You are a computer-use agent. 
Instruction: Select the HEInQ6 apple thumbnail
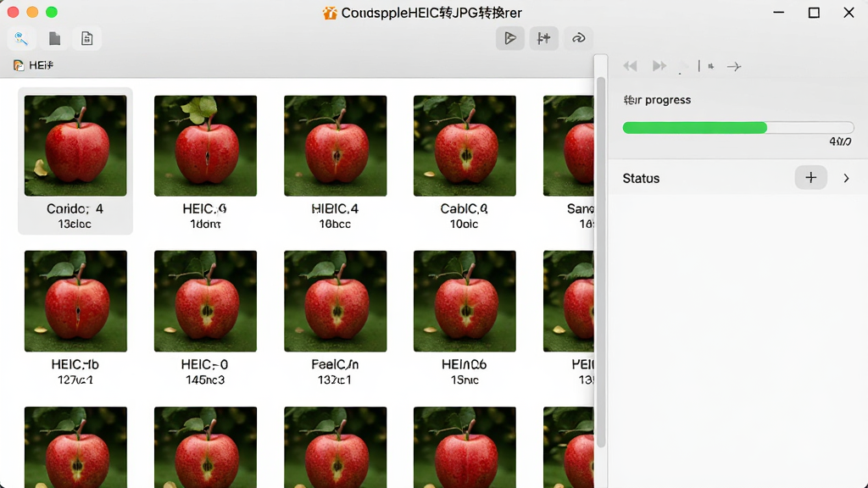[465, 301]
